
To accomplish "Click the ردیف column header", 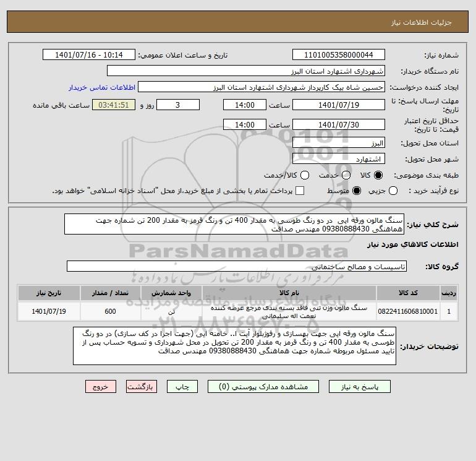I will tap(449, 293).
